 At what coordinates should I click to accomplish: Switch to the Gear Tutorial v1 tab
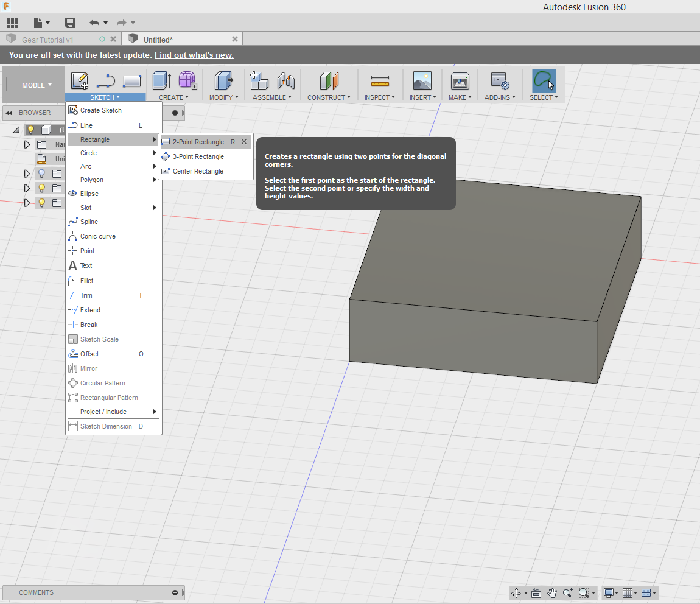tap(47, 40)
